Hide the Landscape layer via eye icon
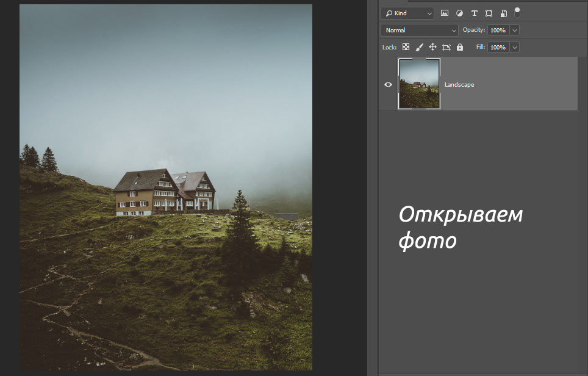The width and height of the screenshot is (588, 376). pyautogui.click(x=388, y=84)
